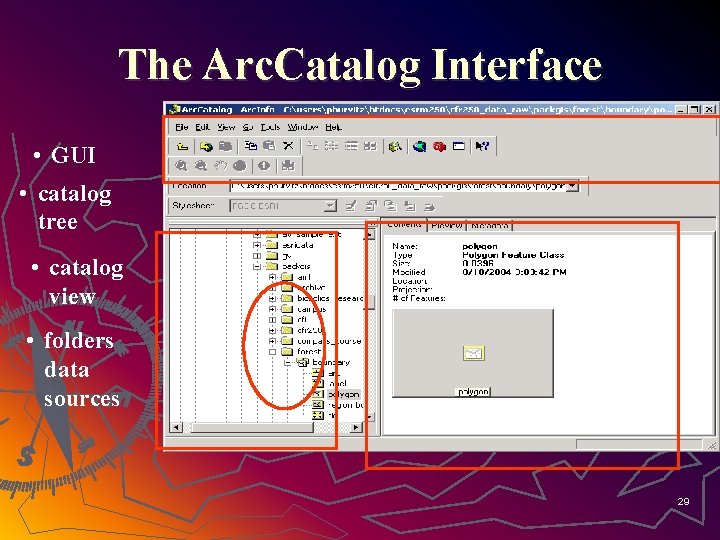Viewport: 720px width, 540px height.
Task: Click the Up One Level folder icon
Action: pyautogui.click(x=182, y=146)
